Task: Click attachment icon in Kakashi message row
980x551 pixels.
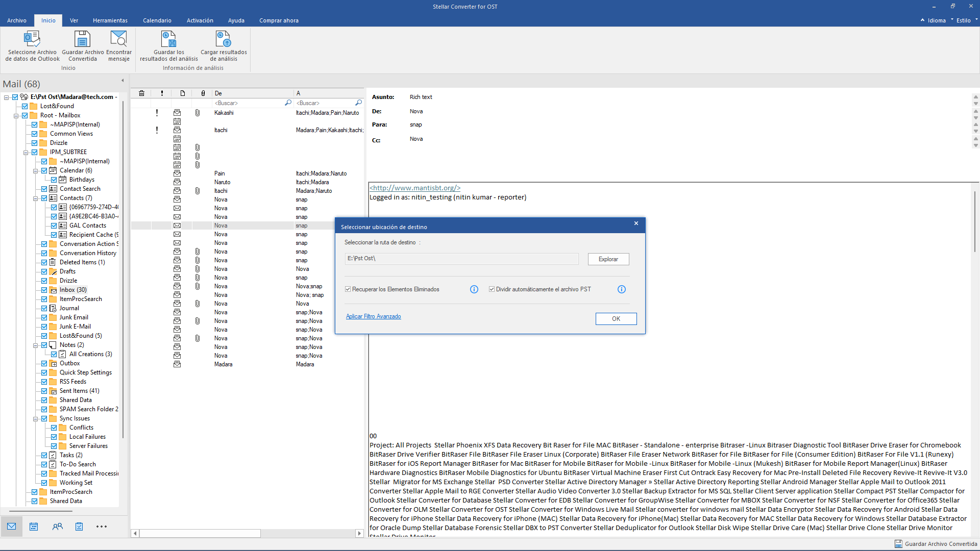Action: click(198, 113)
